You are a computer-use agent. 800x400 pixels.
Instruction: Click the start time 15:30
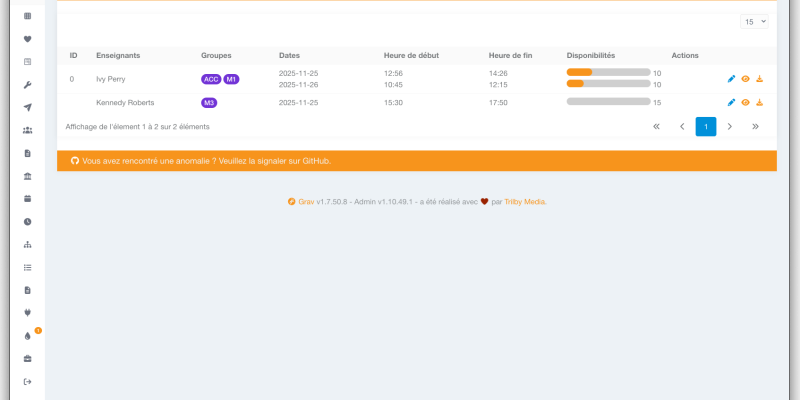(x=393, y=103)
